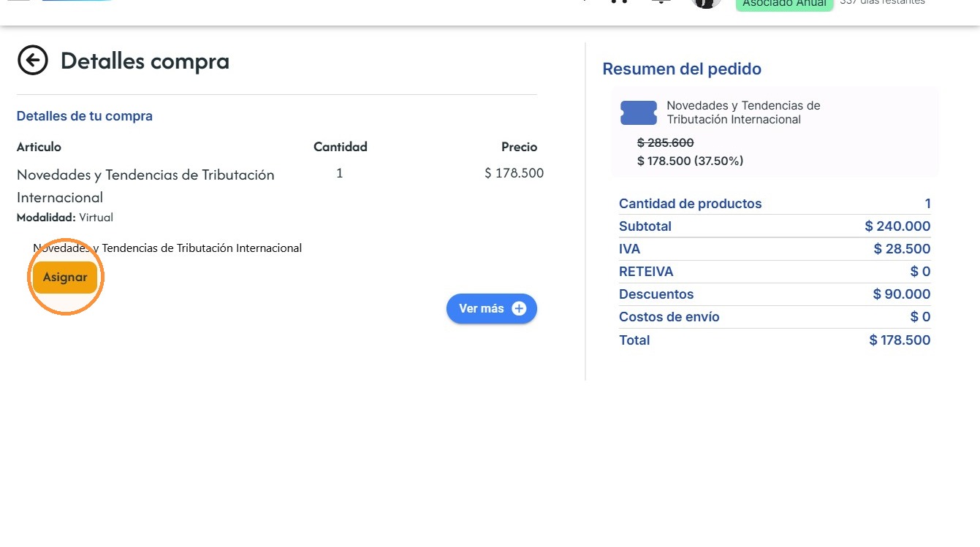Click the Asociado Anual membership badge
980x547 pixels.
pyautogui.click(x=785, y=4)
